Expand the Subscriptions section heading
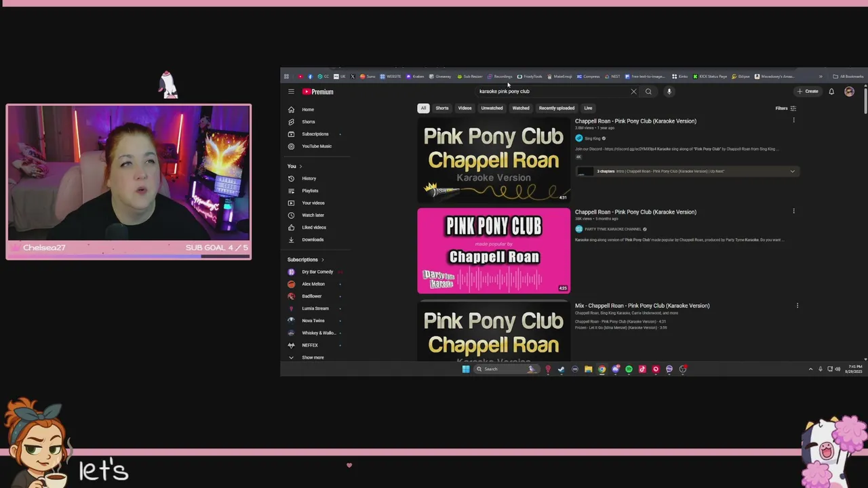The width and height of the screenshot is (868, 488). point(305,260)
